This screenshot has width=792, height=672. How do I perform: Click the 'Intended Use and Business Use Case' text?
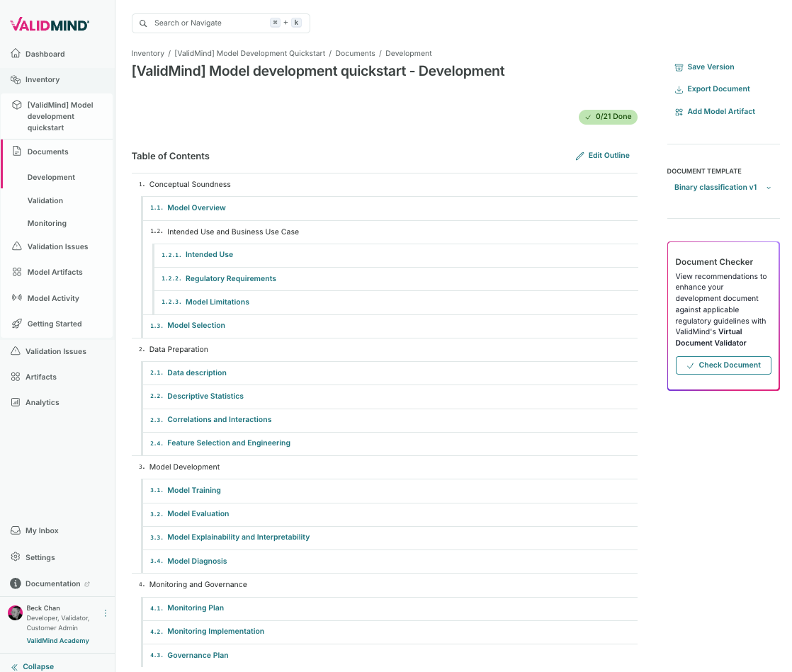pos(233,232)
